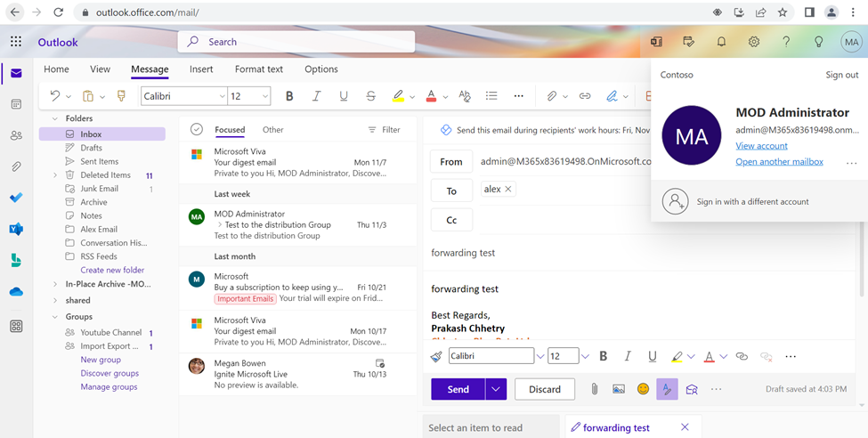This screenshot has width=868, height=438.
Task: Collapse the Groups section
Action: point(55,317)
